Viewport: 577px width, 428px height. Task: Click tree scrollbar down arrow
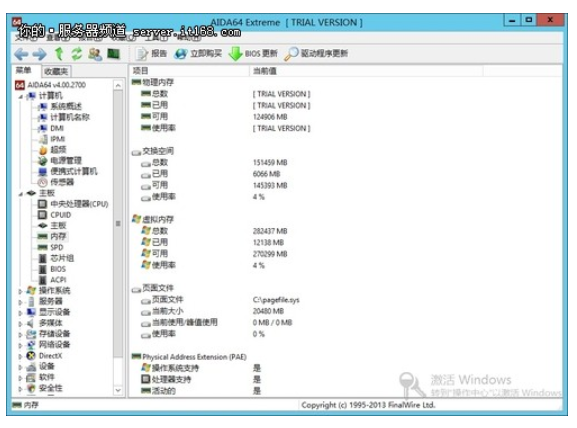118,390
